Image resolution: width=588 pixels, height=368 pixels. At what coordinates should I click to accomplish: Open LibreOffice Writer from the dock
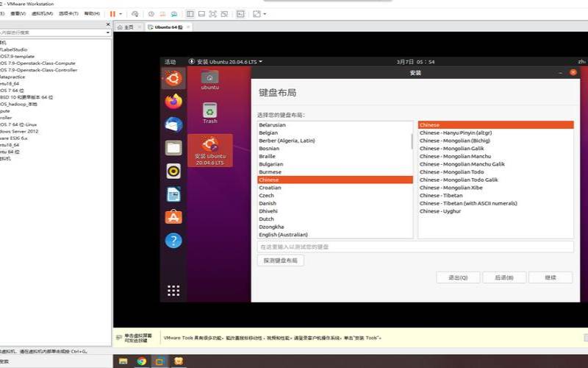(173, 194)
